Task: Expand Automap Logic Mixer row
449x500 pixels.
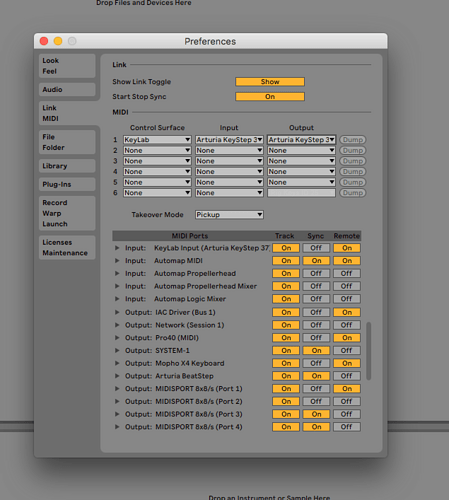Action: click(x=117, y=299)
